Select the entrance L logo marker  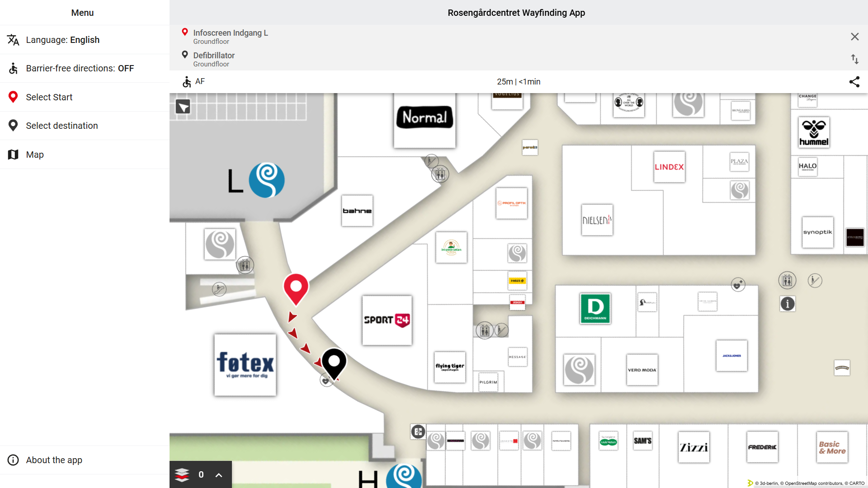[x=267, y=180]
